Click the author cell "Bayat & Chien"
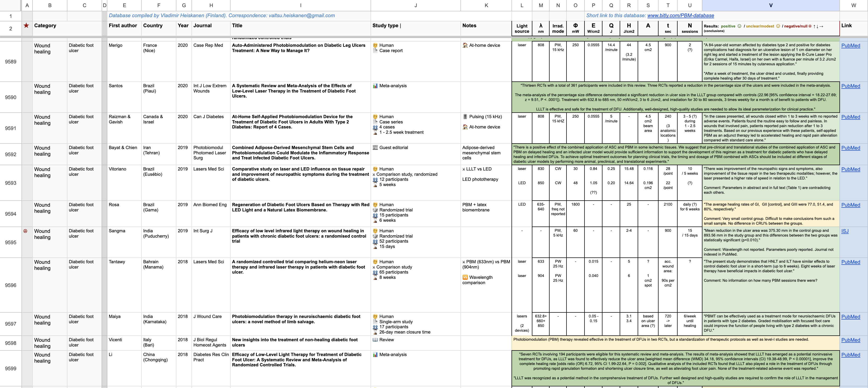Viewport: 868px width, 388px height. tap(124, 154)
